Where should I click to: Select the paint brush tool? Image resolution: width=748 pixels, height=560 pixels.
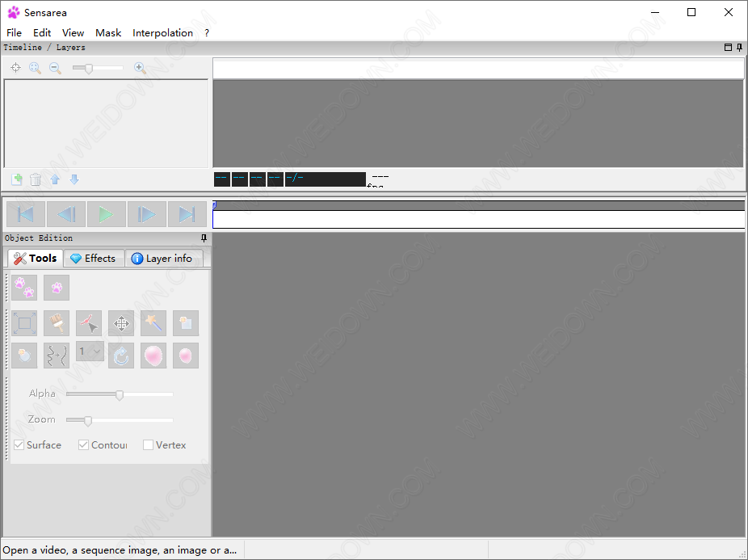point(57,323)
